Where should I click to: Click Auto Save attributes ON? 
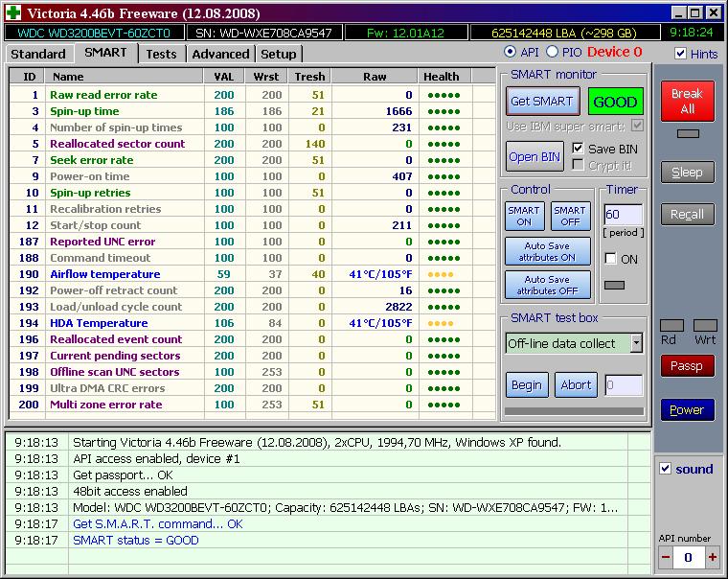547,251
